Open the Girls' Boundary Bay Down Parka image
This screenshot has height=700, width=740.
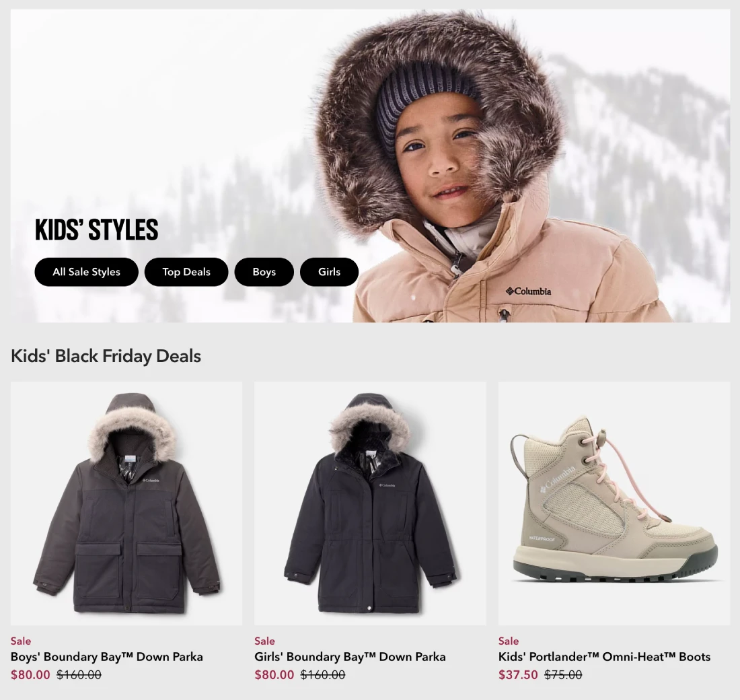point(370,503)
